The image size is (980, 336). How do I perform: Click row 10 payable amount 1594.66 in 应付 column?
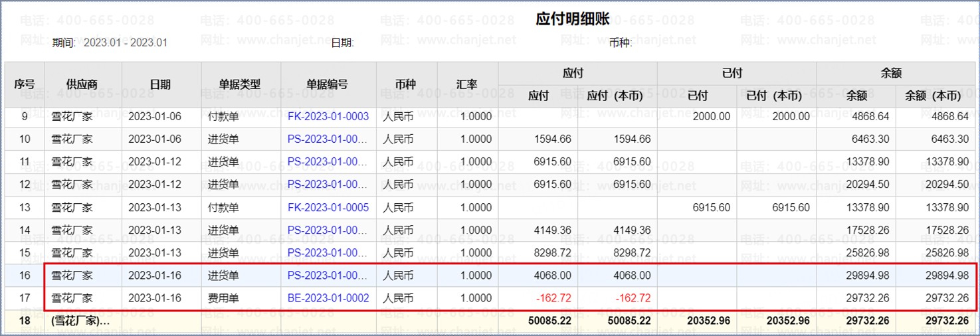(553, 139)
